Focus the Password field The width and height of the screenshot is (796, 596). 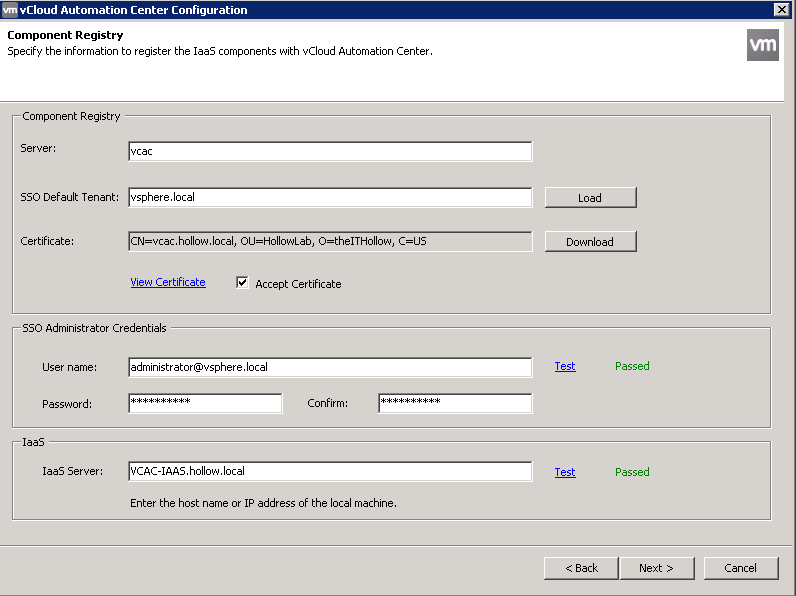coord(205,403)
